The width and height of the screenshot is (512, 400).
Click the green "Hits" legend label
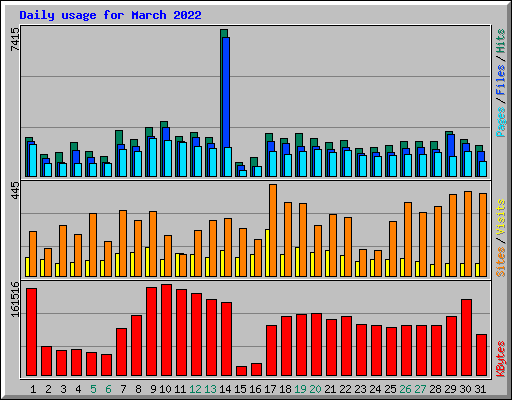[501, 41]
